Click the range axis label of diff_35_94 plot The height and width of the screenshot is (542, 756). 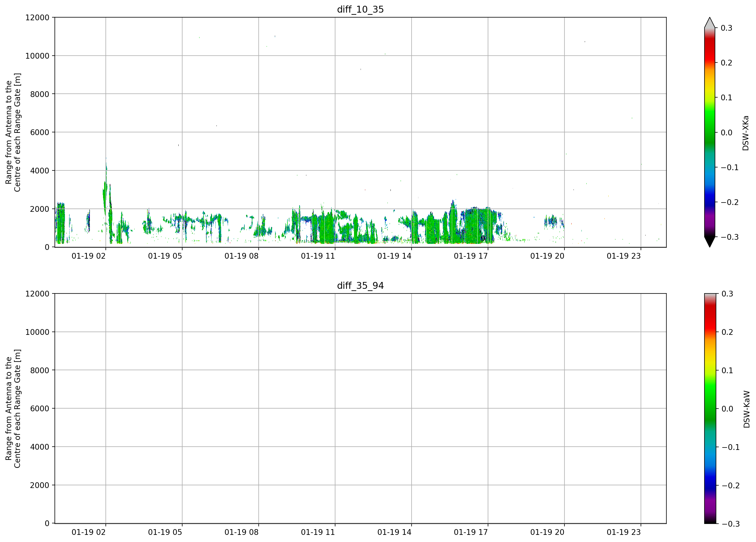point(13,409)
